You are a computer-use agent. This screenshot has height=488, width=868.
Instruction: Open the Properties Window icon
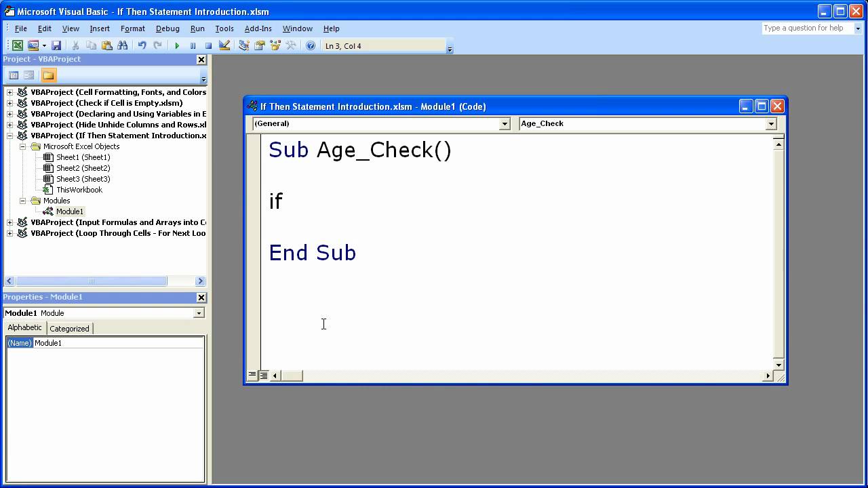point(260,45)
